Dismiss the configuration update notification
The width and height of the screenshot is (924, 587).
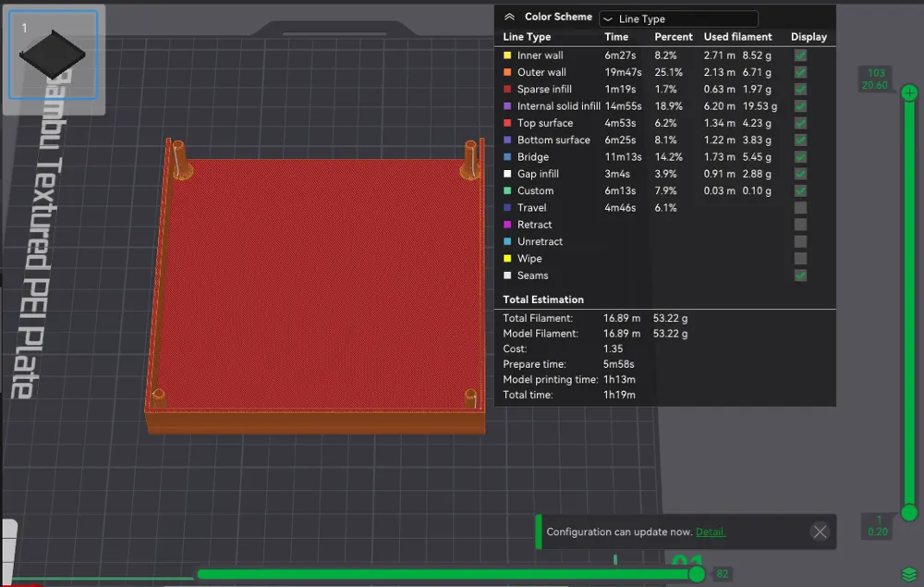point(820,532)
